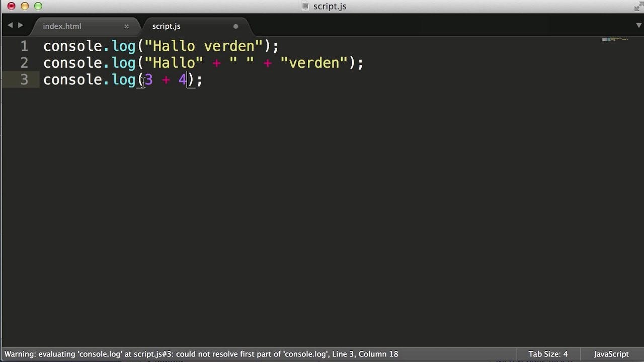Image resolution: width=644 pixels, height=362 pixels.
Task: Go to next tab with right arrow
Action: point(21,25)
